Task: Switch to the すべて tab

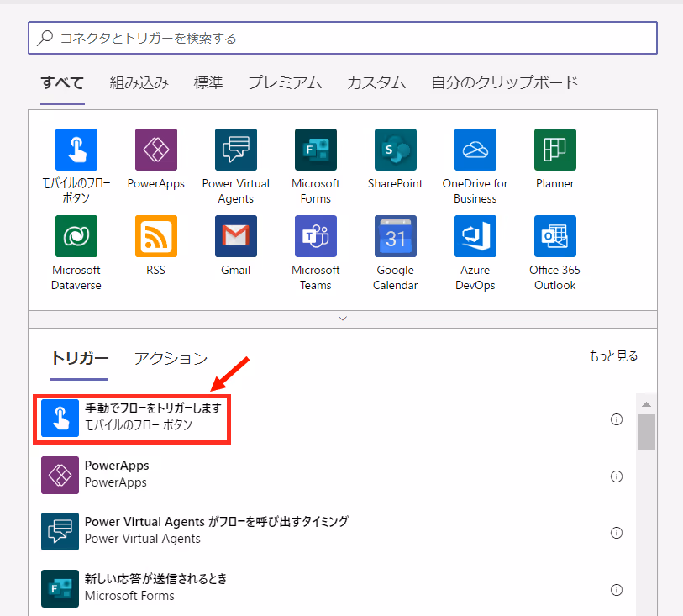Action: tap(62, 82)
